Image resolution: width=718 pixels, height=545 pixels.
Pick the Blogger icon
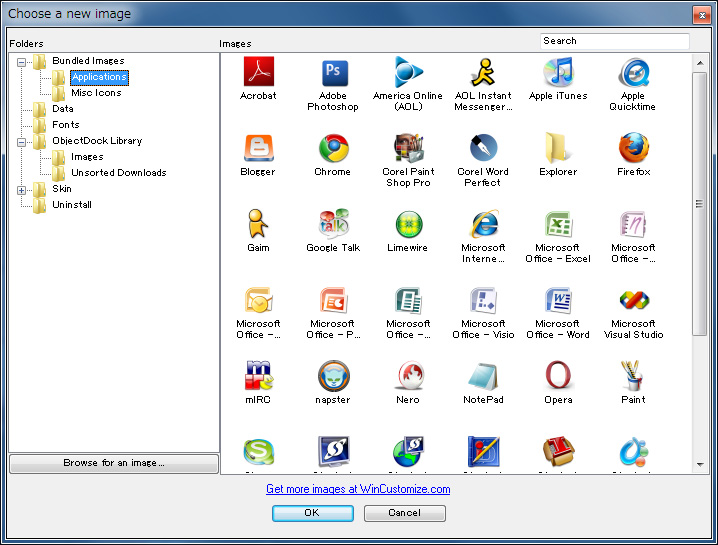[x=259, y=148]
